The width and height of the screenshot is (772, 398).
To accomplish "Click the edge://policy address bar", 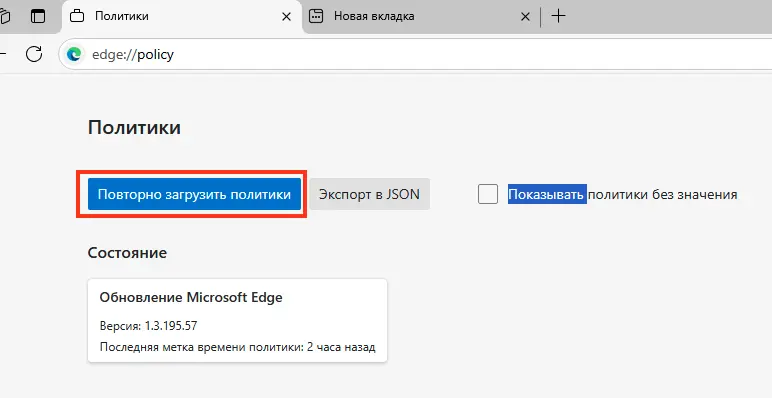I will [x=414, y=54].
